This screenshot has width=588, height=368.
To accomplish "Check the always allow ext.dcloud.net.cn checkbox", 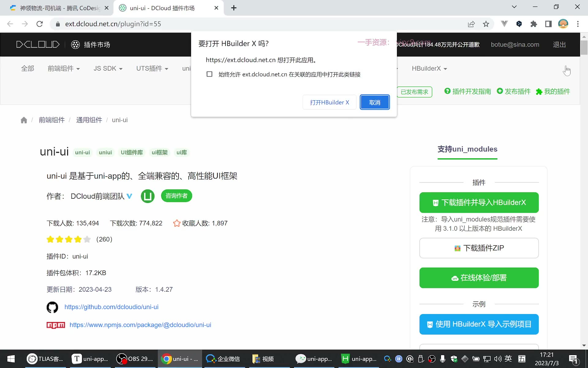I will pos(209,74).
